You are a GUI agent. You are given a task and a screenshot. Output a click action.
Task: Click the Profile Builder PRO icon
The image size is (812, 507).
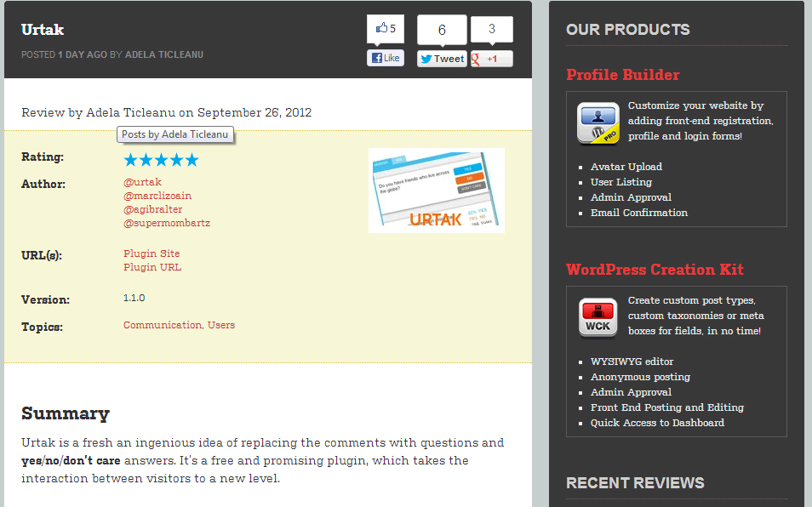click(x=598, y=123)
